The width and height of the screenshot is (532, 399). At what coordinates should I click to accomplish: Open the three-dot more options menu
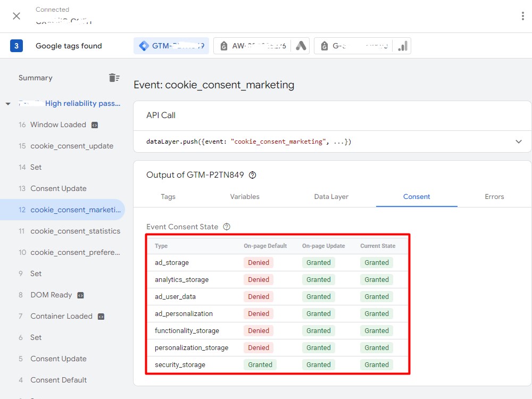pos(522,16)
